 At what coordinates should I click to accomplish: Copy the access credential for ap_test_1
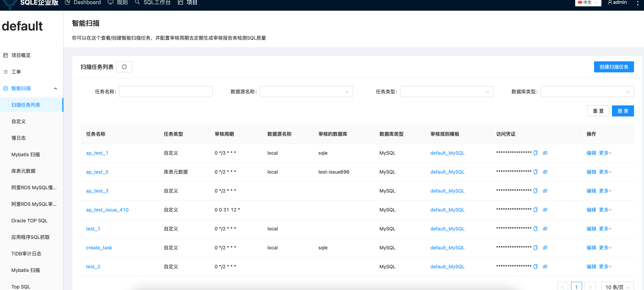pyautogui.click(x=535, y=153)
